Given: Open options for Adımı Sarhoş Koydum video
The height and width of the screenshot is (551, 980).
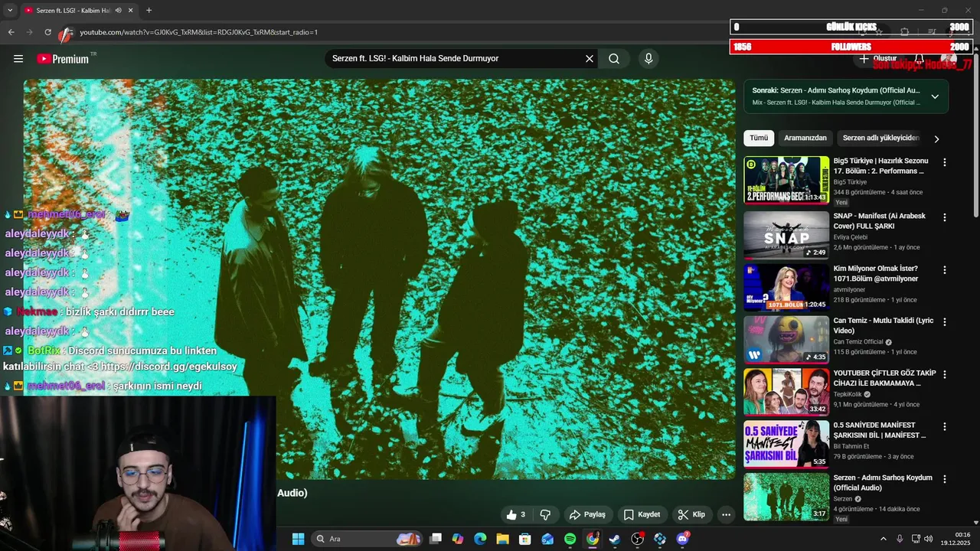Looking at the screenshot, I should 945,479.
